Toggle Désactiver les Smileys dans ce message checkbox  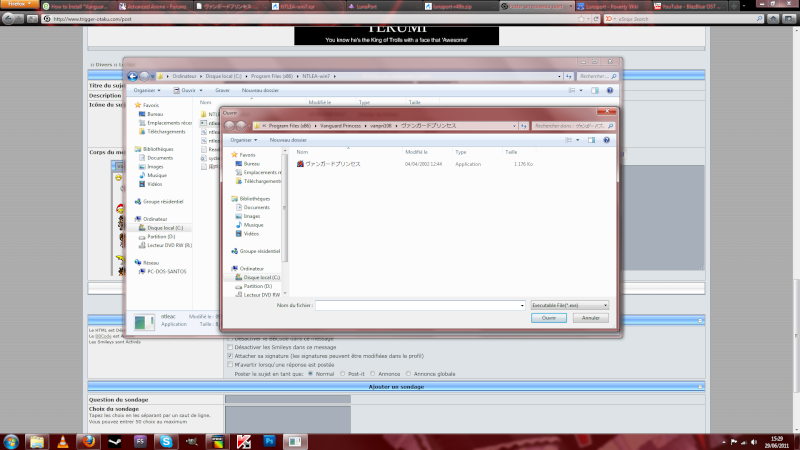pos(230,347)
